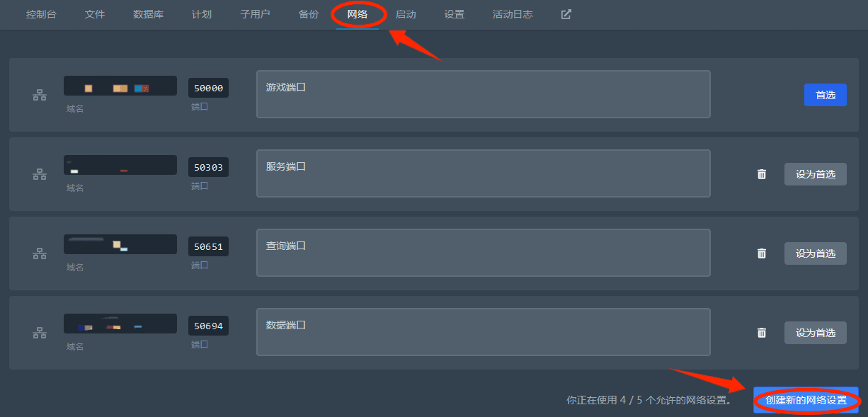
Task: Go to the 数据库 tab
Action: point(148,14)
